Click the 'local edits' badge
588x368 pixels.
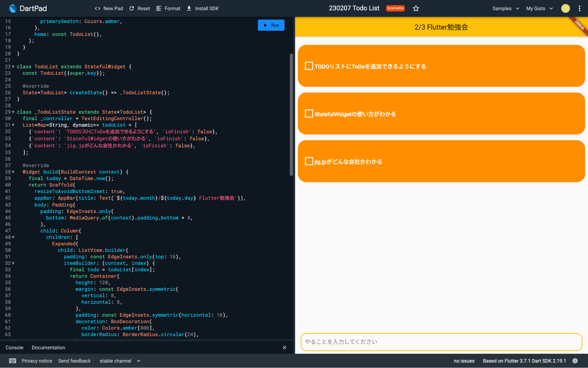395,8
